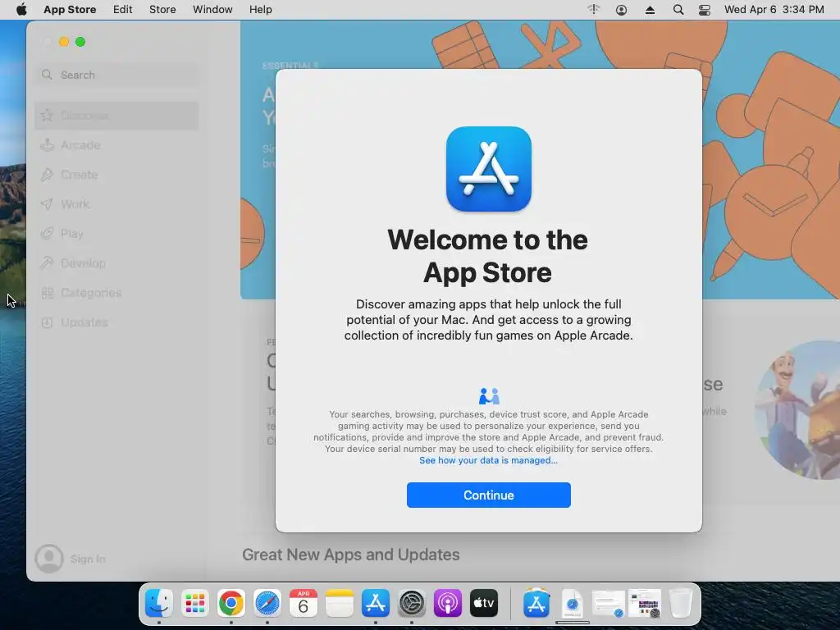This screenshot has width=840, height=630.
Task: Open Google Chrome from the Dock
Action: tap(231, 603)
